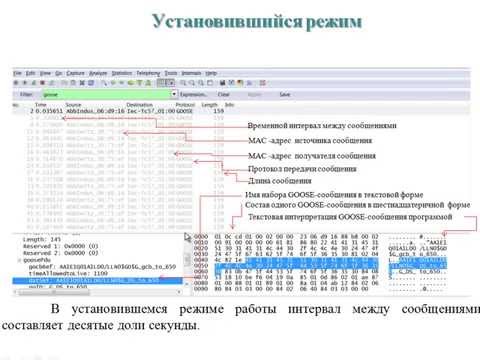
Task: Open the View menu
Action: tap(45, 73)
